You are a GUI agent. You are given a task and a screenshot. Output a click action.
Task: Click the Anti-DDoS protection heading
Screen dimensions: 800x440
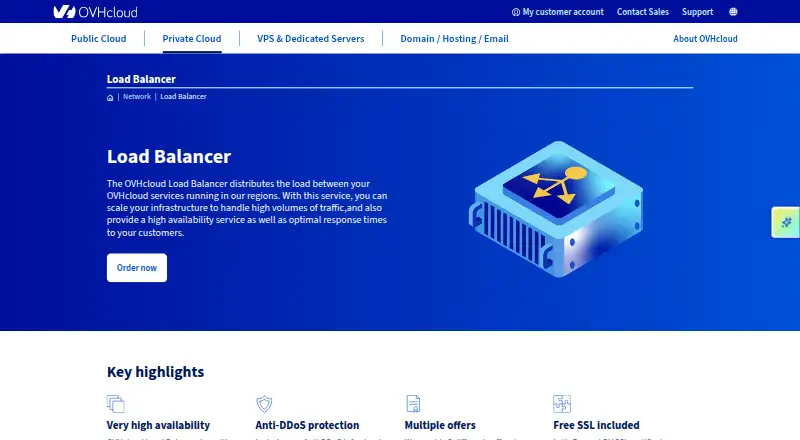tap(307, 425)
